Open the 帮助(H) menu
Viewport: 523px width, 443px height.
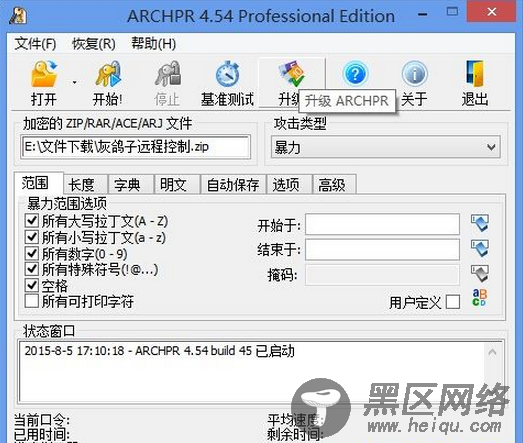[153, 44]
